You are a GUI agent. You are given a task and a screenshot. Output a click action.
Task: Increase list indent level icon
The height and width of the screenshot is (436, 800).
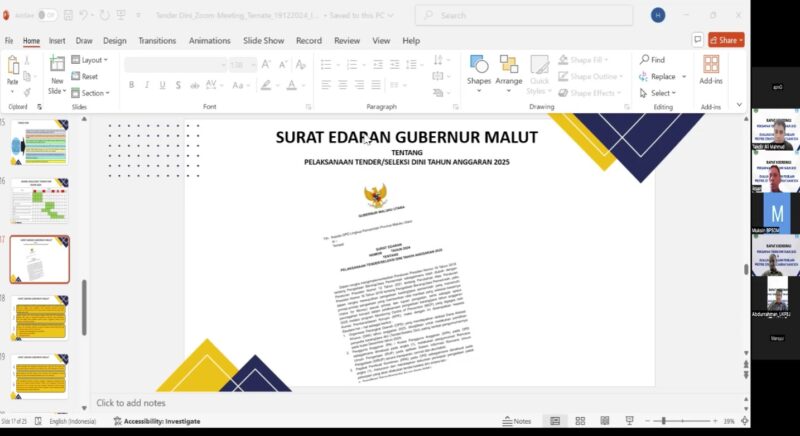pyautogui.click(x=394, y=64)
